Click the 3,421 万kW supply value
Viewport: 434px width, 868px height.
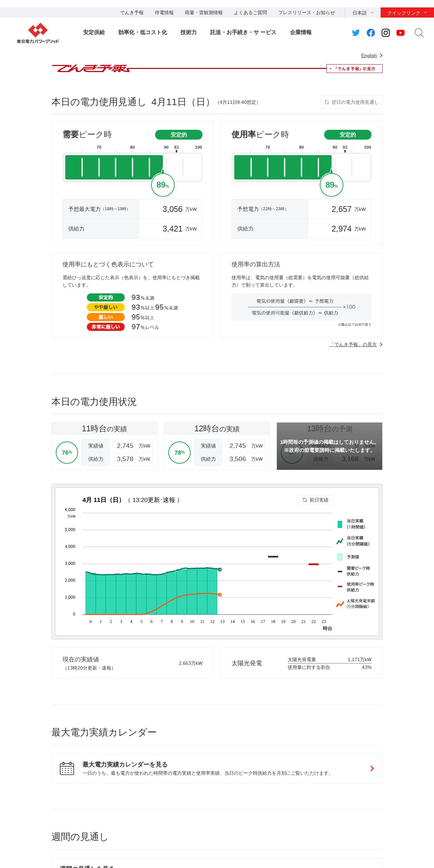(x=179, y=229)
